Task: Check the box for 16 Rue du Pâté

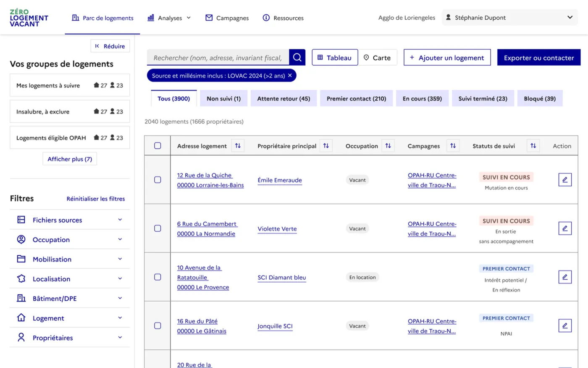Action: click(157, 326)
